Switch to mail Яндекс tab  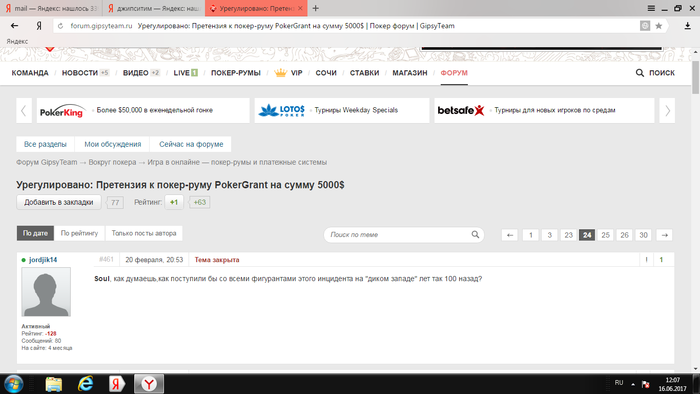(x=51, y=8)
